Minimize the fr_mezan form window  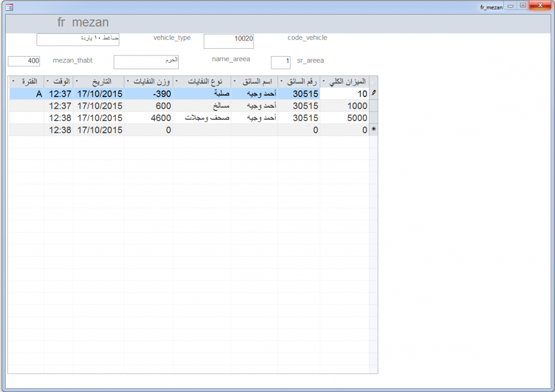[510, 6]
